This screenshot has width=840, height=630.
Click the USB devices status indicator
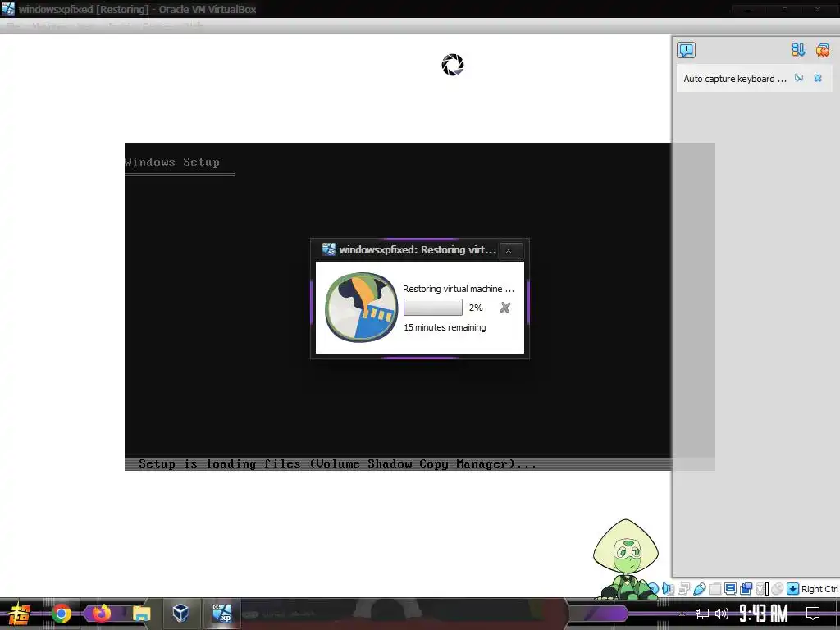700,589
